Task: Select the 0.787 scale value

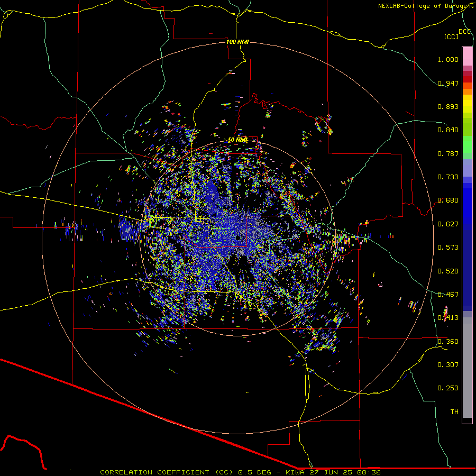Action: click(x=448, y=153)
